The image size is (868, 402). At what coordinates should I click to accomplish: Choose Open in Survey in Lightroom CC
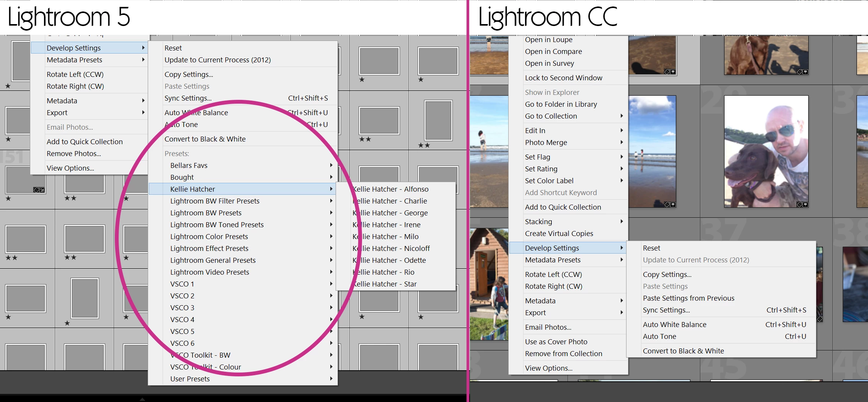[x=568, y=63]
